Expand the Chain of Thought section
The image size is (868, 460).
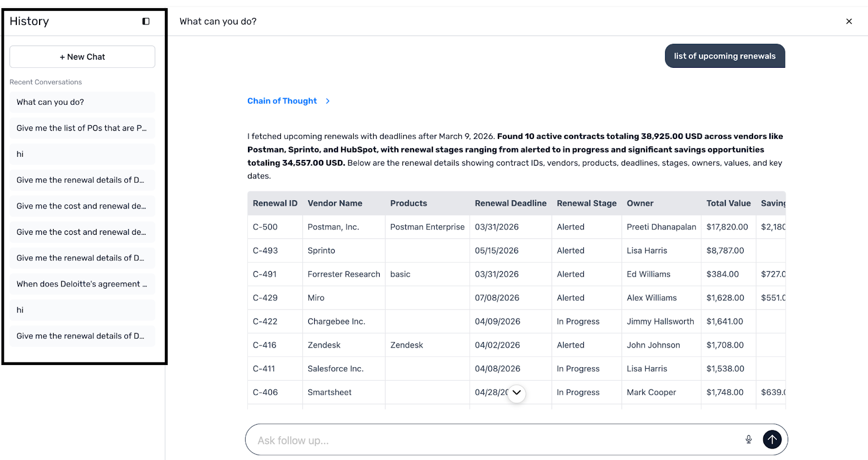click(289, 101)
